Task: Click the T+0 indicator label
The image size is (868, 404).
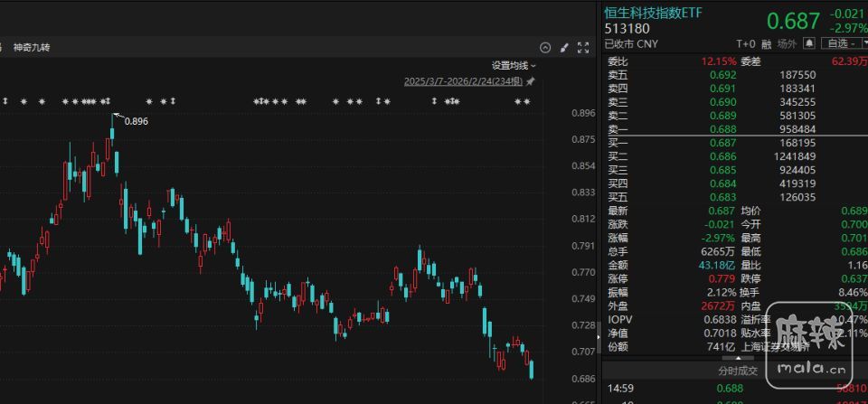Action: tap(745, 42)
